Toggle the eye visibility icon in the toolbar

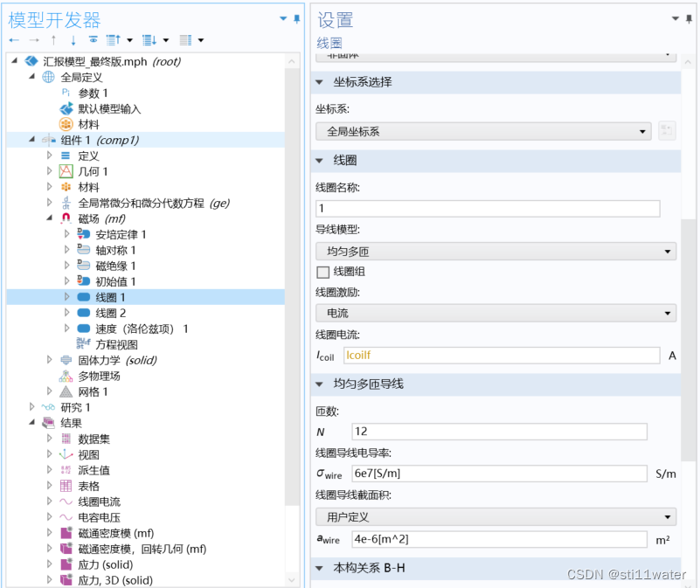point(94,39)
